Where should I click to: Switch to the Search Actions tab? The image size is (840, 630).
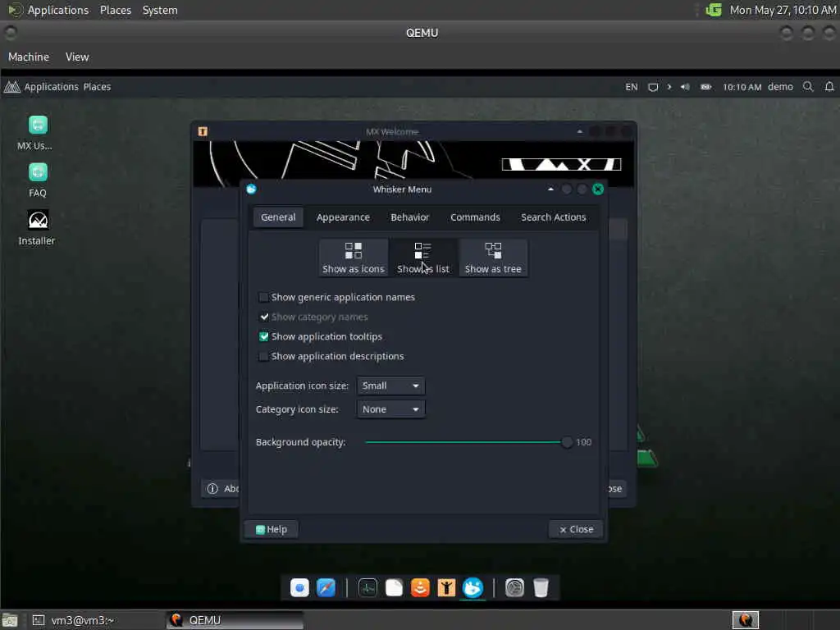click(554, 217)
